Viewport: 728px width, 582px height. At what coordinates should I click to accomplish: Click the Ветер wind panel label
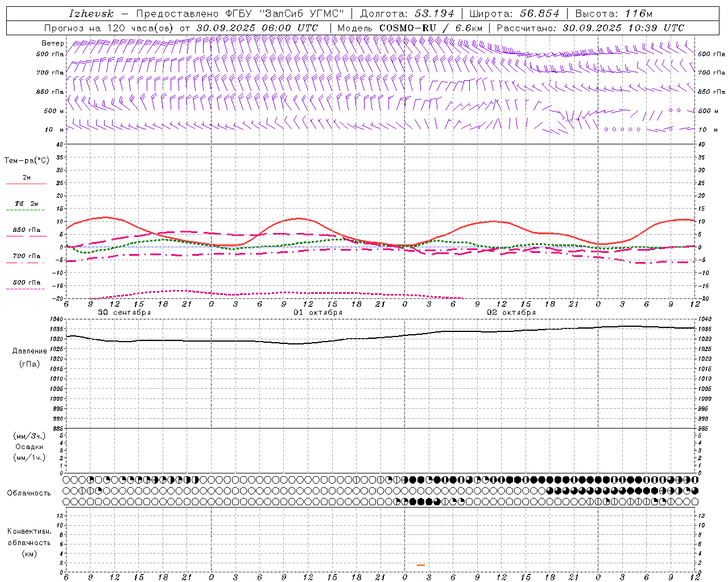tap(52, 43)
